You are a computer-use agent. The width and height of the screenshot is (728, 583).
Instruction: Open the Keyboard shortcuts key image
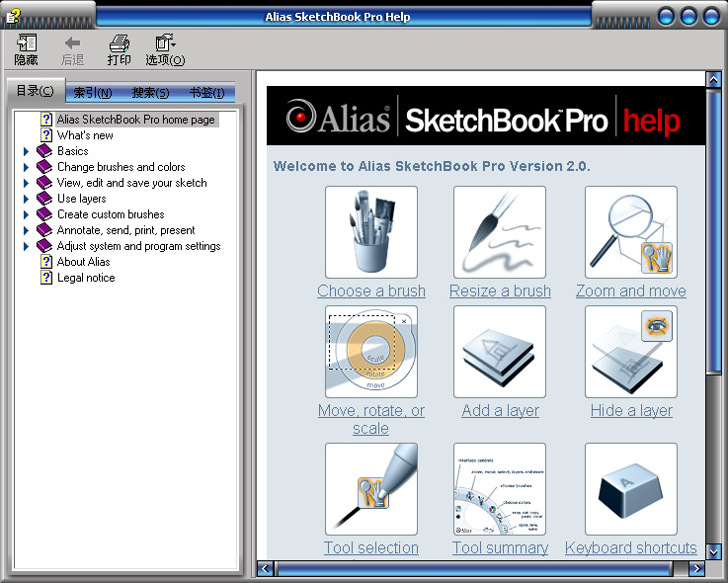631,489
